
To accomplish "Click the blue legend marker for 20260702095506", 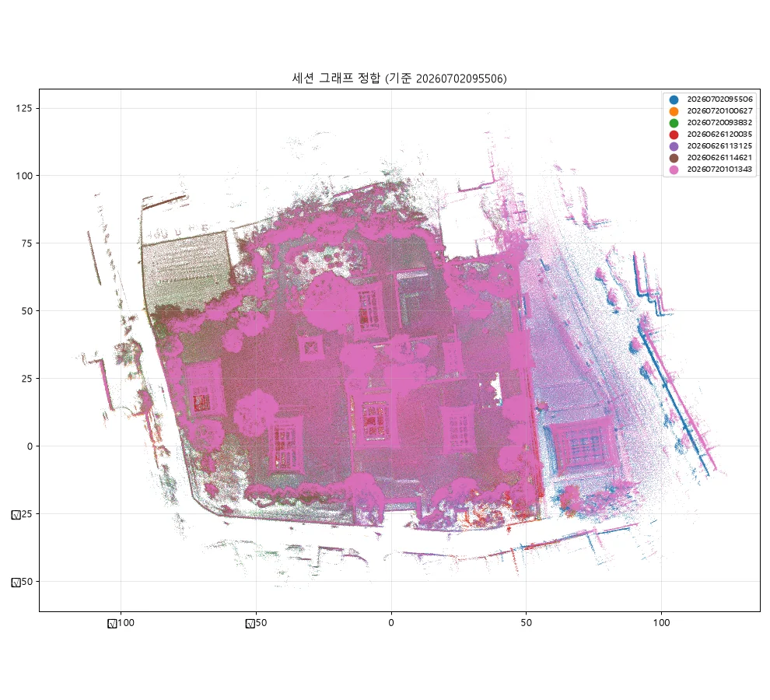I will point(674,100).
